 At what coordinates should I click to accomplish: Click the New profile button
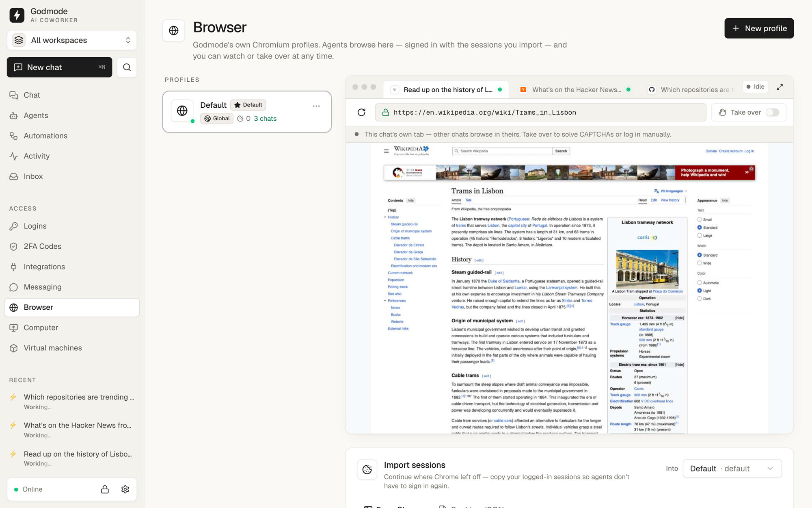759,28
